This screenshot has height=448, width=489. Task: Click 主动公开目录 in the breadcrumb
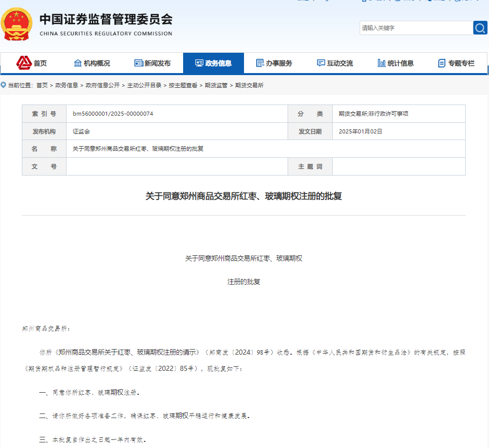pos(144,85)
